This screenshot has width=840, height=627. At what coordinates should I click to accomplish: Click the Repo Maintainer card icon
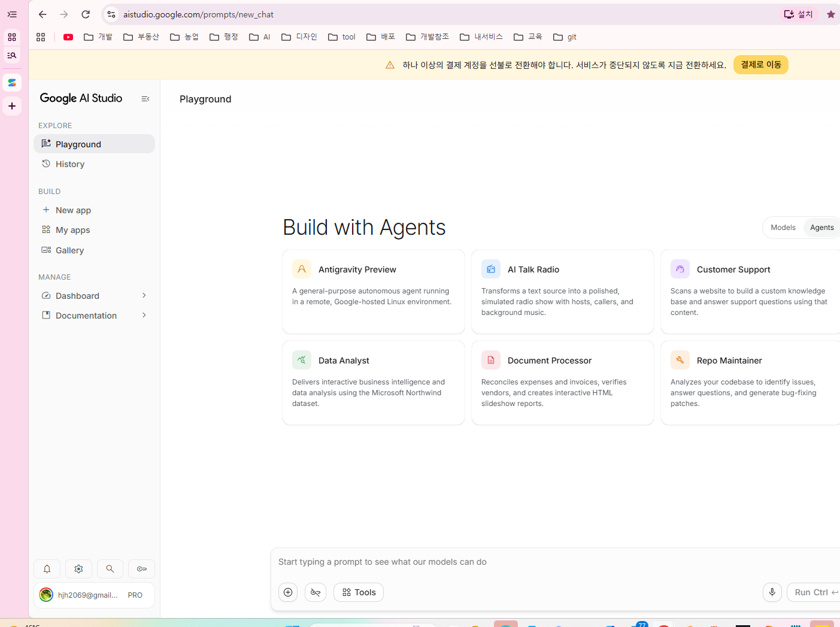pyautogui.click(x=680, y=361)
